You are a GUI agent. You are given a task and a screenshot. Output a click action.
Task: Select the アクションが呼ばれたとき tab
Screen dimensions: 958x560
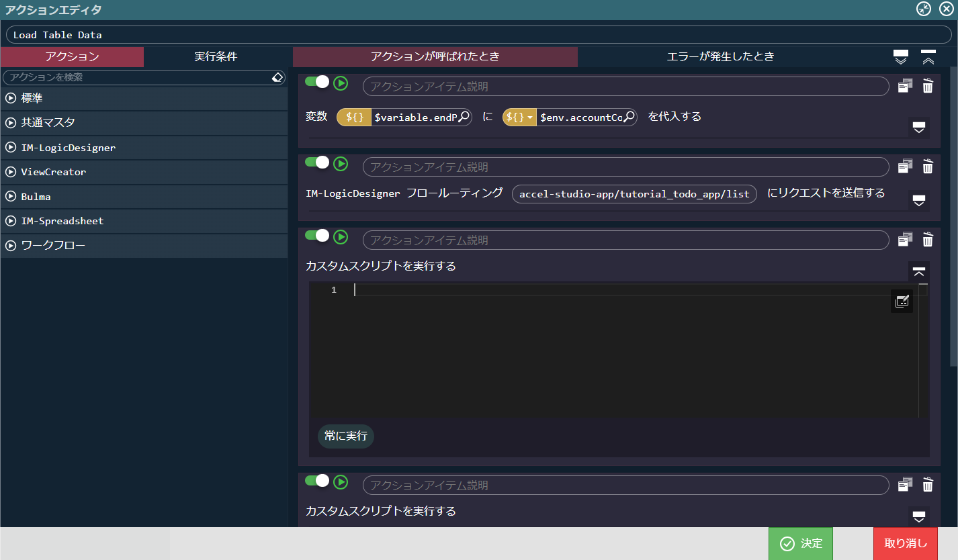435,56
